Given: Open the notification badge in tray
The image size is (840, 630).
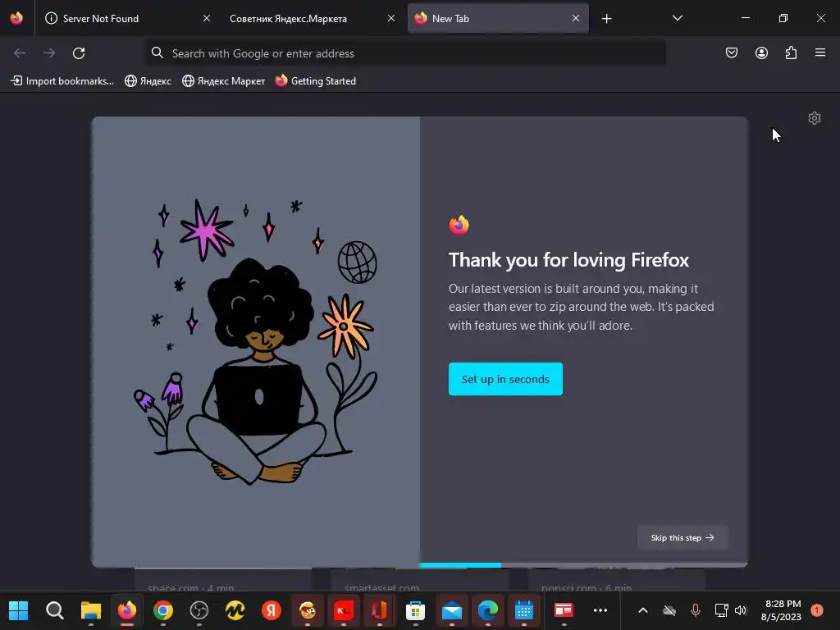Looking at the screenshot, I should click(x=817, y=610).
